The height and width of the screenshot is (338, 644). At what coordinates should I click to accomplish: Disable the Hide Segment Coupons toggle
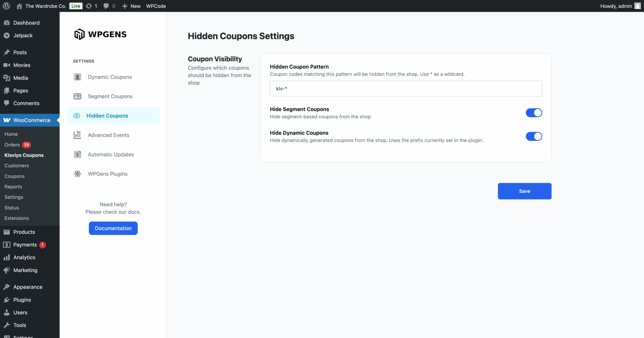click(x=534, y=113)
